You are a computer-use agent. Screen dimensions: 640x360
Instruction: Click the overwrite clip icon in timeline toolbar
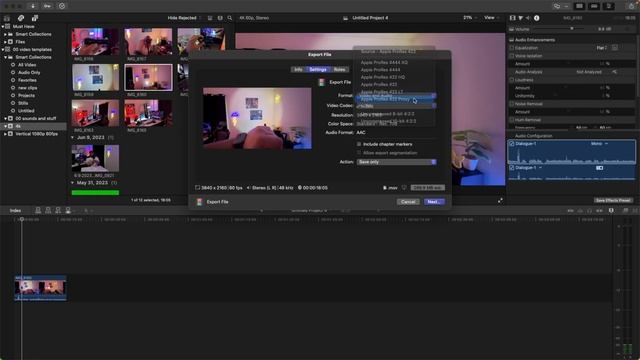(68, 210)
